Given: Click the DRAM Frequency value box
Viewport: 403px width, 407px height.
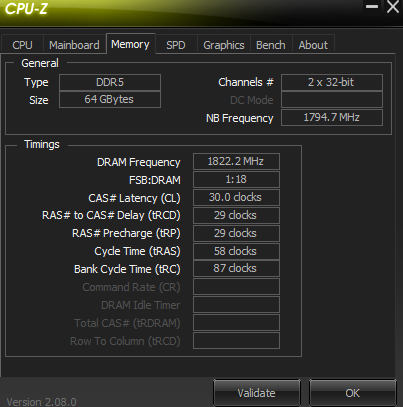Looking at the screenshot, I should click(236, 162).
